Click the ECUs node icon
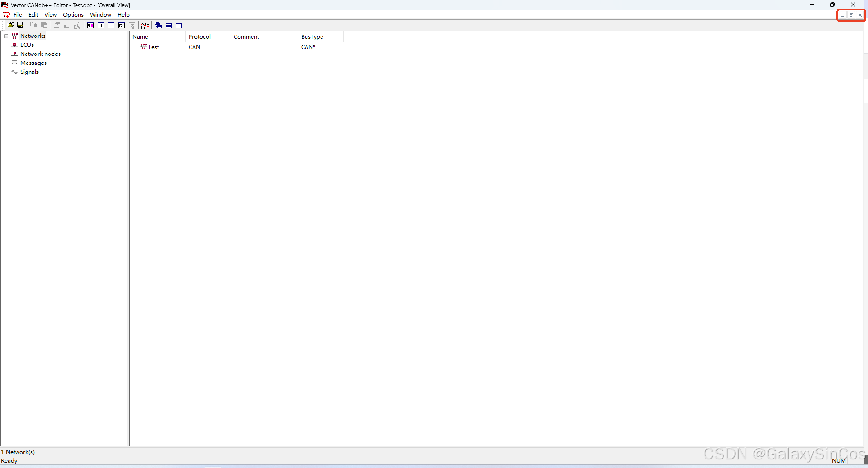This screenshot has height=468, width=868. [x=14, y=45]
